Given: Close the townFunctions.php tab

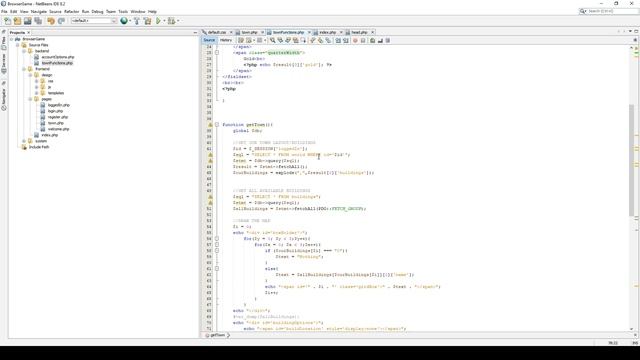Looking at the screenshot, I should pos(309,32).
